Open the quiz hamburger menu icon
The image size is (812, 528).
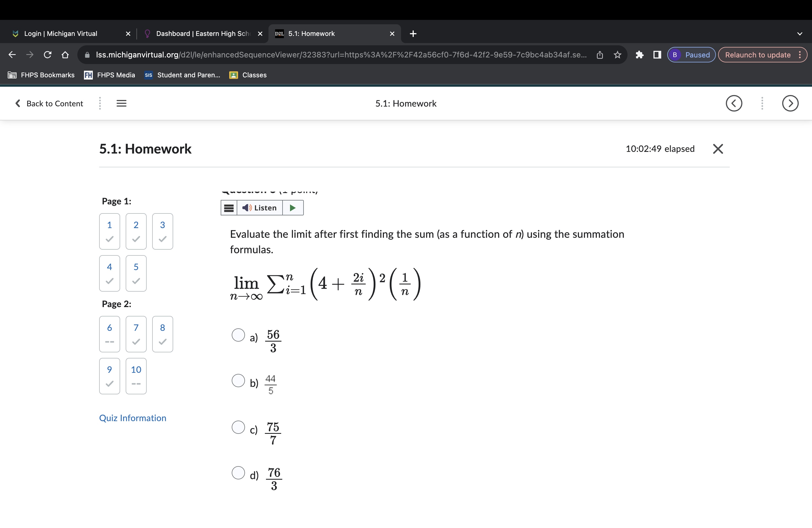[x=122, y=103]
